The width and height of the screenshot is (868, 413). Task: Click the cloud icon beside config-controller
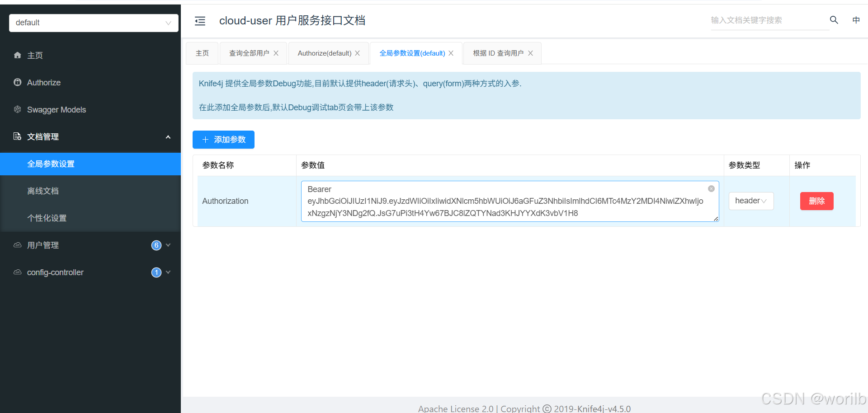(18, 272)
